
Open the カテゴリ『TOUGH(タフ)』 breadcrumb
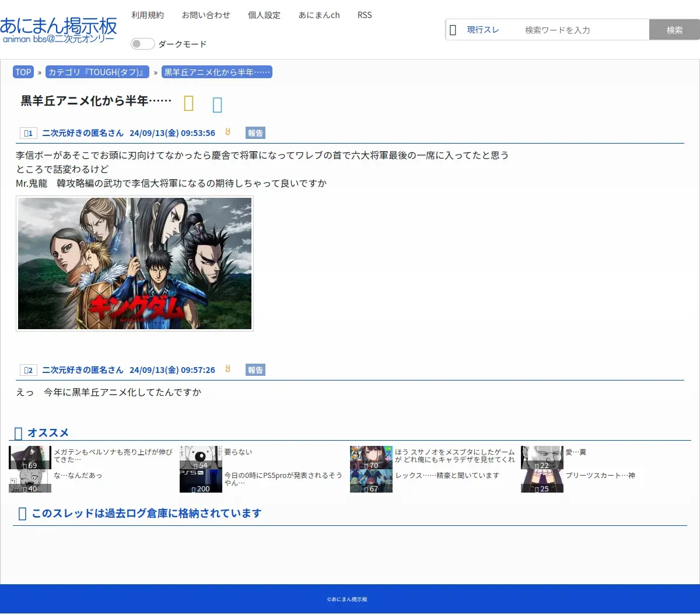(x=96, y=72)
